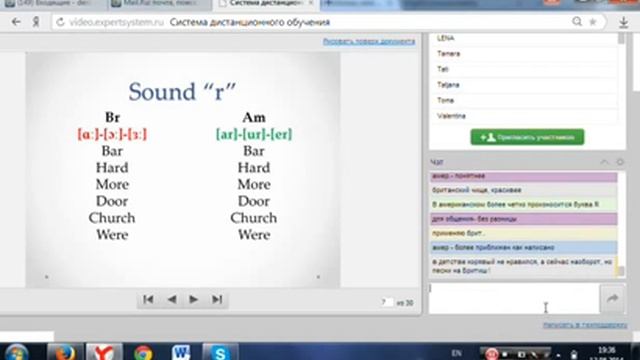Open Windows Start button
The width and height of the screenshot is (640, 360).
pyautogui.click(x=17, y=352)
